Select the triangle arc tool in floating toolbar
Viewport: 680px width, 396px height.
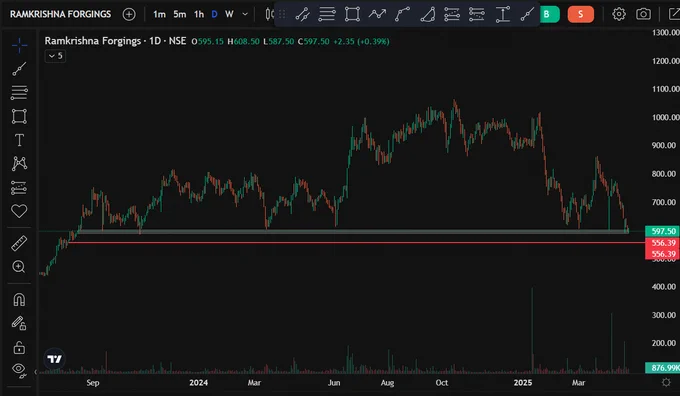(427, 14)
